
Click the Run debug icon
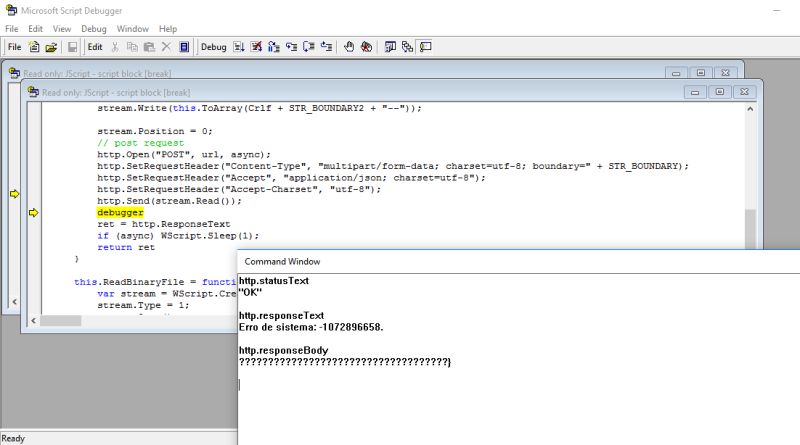239,47
